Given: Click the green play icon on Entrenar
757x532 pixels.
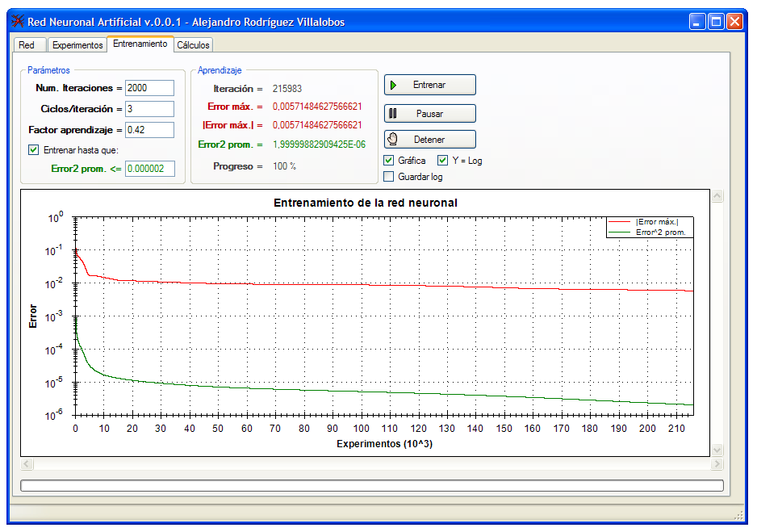Looking at the screenshot, I should point(393,85).
